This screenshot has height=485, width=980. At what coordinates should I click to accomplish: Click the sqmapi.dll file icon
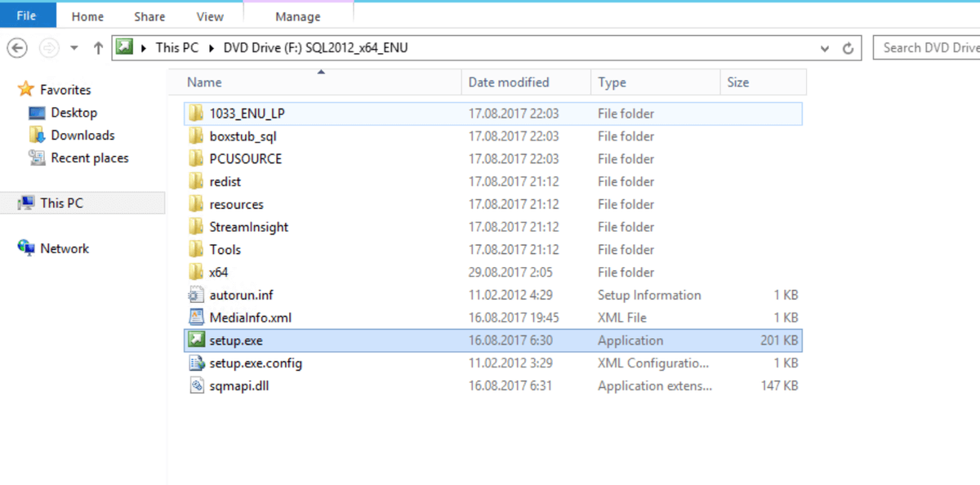196,386
